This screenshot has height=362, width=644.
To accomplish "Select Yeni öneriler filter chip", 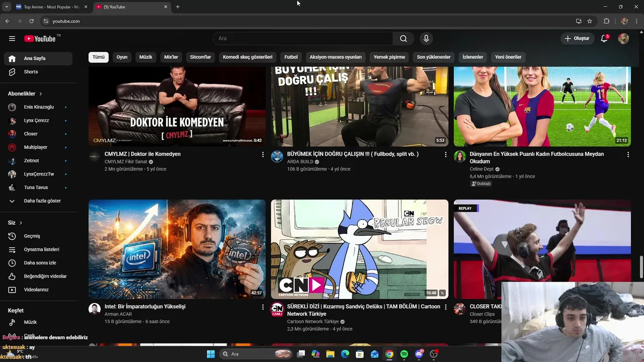I will click(x=508, y=57).
